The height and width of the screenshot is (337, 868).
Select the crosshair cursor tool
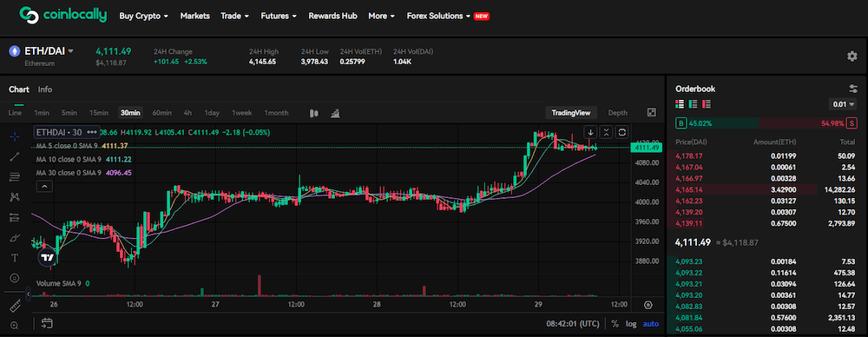pyautogui.click(x=15, y=136)
